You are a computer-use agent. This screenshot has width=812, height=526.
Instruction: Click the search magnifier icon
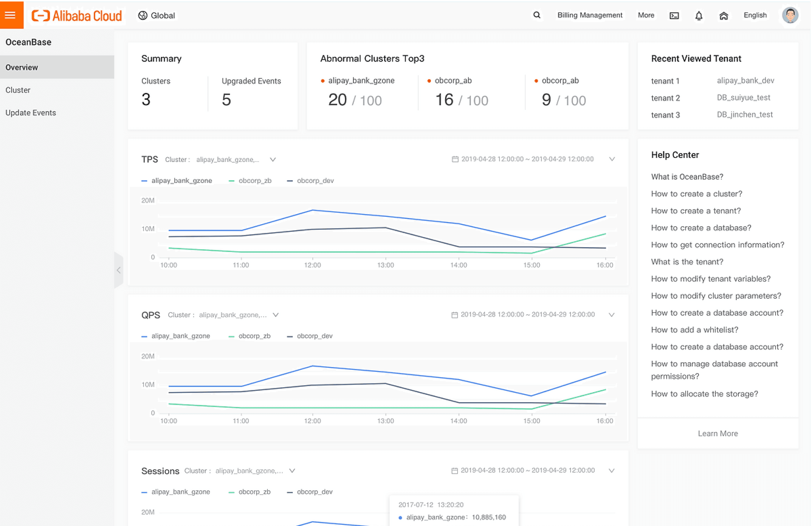tap(537, 15)
